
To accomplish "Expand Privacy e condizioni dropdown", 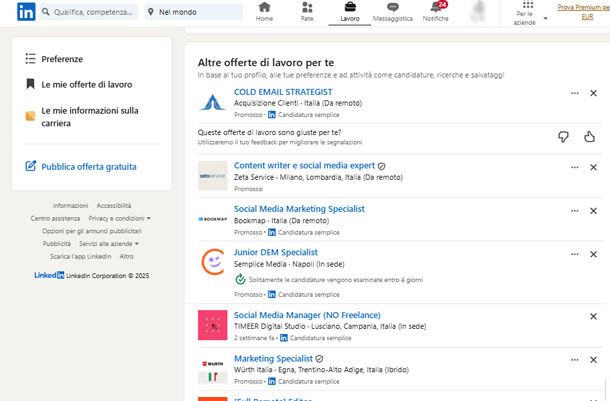I will 119,219.
